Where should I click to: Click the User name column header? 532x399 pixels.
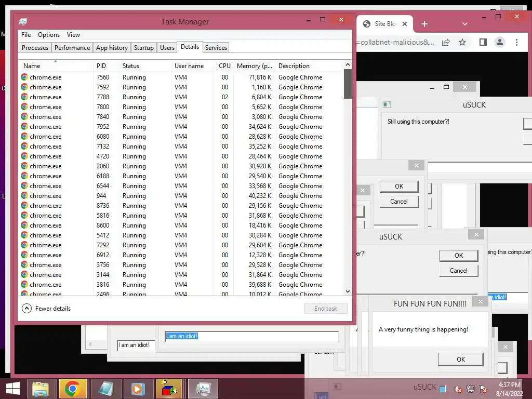[192, 66]
